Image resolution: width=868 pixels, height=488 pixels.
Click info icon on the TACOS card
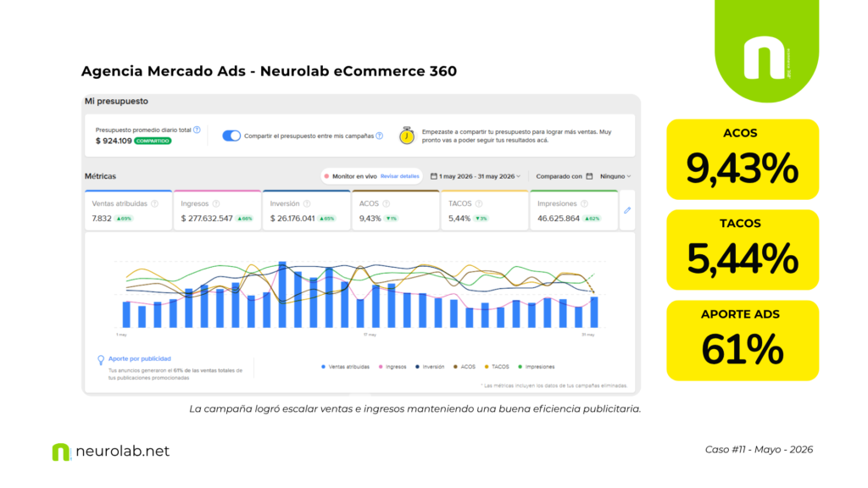(x=479, y=203)
